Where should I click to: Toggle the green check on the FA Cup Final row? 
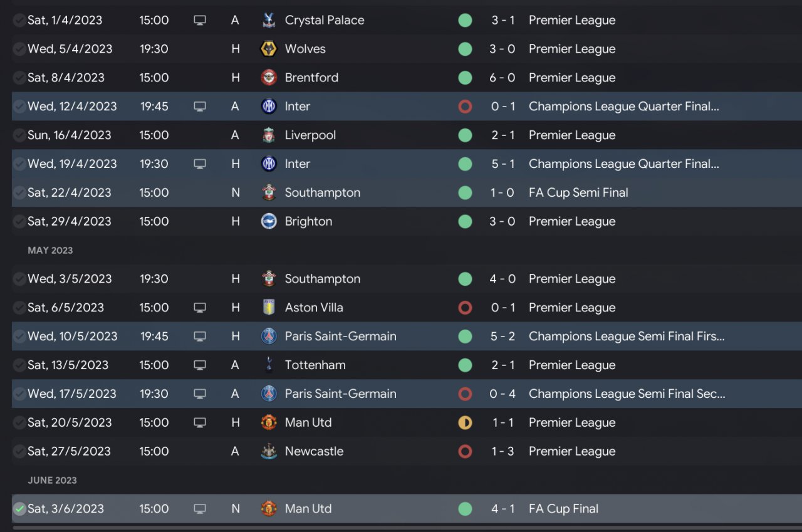[x=19, y=509]
